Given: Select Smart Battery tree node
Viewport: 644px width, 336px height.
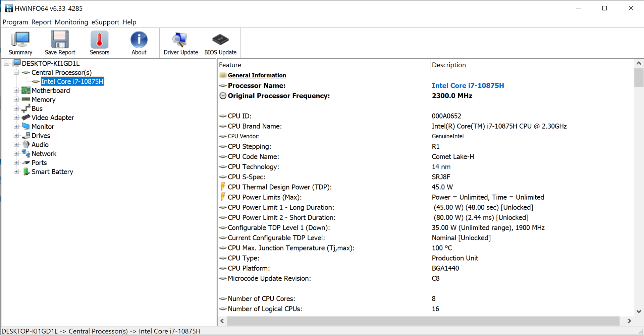Looking at the screenshot, I should point(52,172).
